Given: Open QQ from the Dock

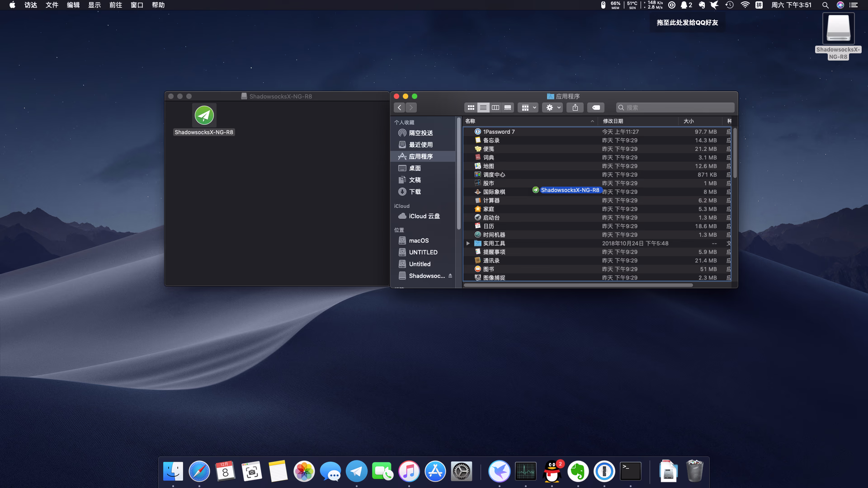Looking at the screenshot, I should point(552,471).
